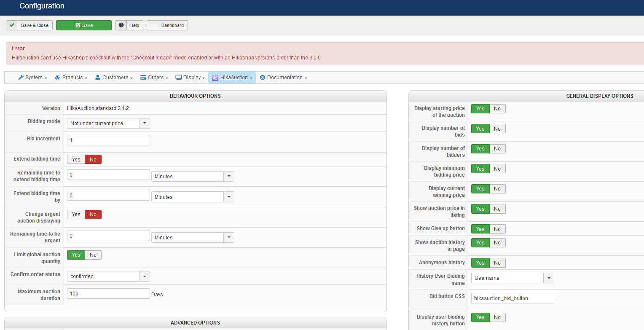Turn off Show auction price in listing

pyautogui.click(x=497, y=209)
